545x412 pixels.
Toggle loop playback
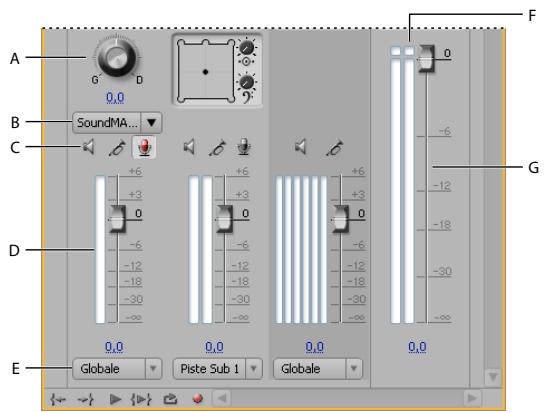[x=170, y=399]
